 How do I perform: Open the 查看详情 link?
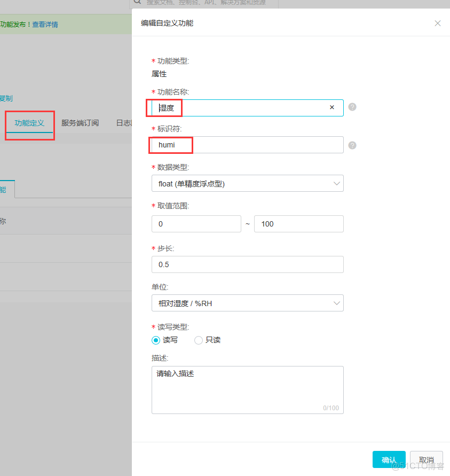click(x=45, y=24)
